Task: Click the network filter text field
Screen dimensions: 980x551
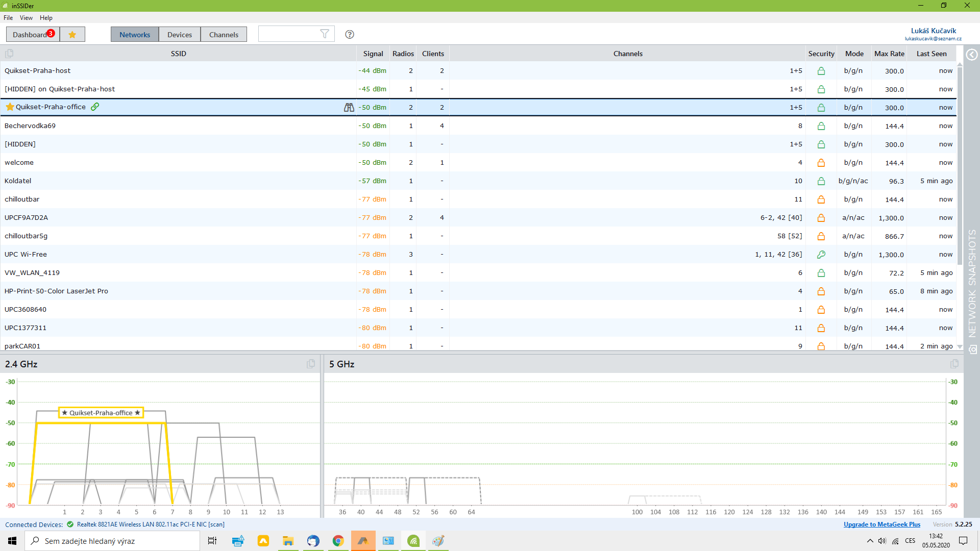Action: [288, 34]
